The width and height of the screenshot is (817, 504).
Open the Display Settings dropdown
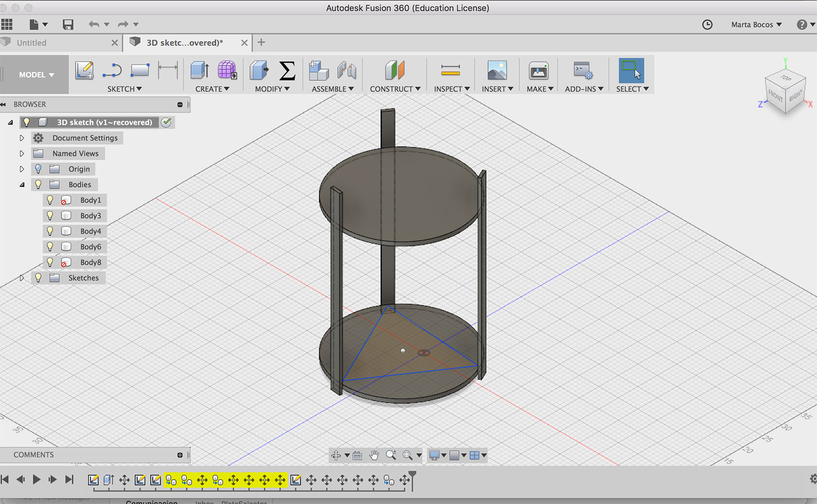click(x=437, y=455)
